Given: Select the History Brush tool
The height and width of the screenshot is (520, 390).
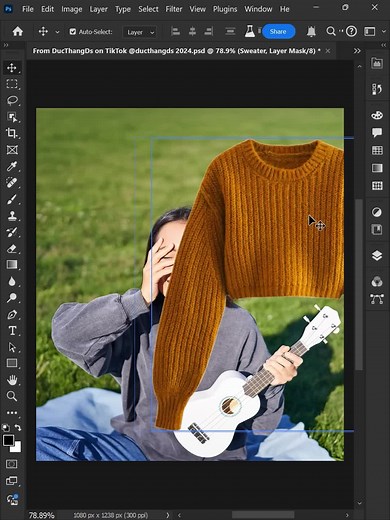Looking at the screenshot, I should [12, 232].
